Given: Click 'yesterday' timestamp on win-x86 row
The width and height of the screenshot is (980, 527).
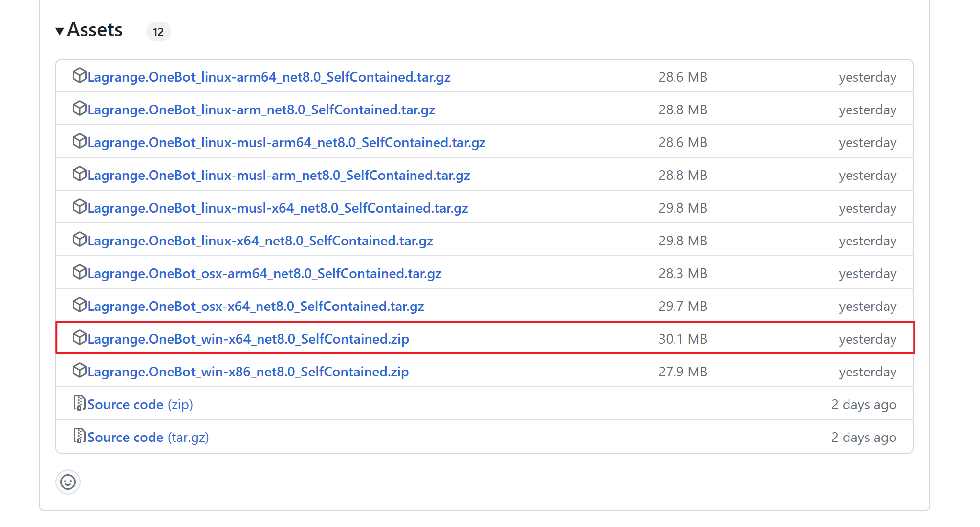Looking at the screenshot, I should (868, 372).
